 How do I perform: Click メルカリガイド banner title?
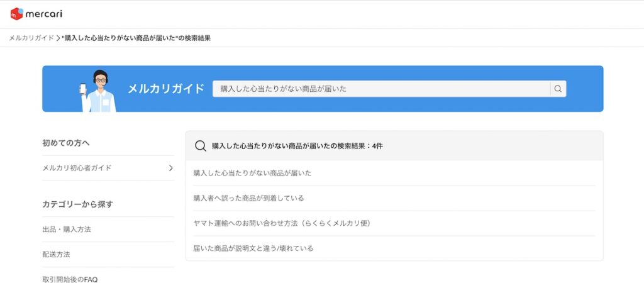(166, 89)
